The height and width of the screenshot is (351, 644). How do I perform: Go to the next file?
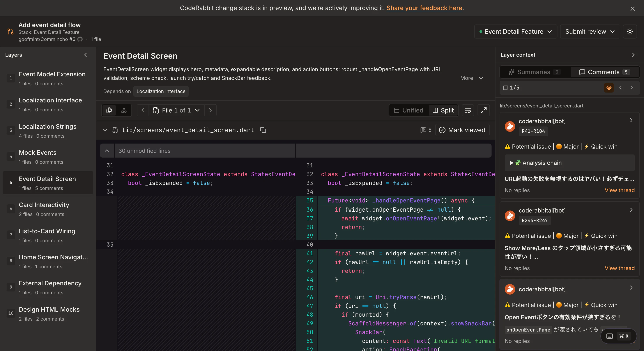tap(210, 110)
